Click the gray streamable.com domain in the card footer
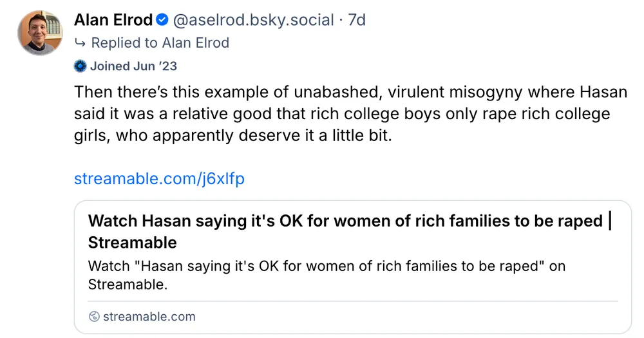 pyautogui.click(x=149, y=316)
